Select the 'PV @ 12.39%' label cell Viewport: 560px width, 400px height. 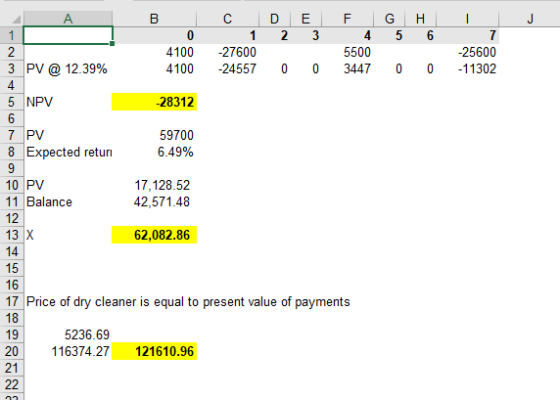tap(68, 69)
